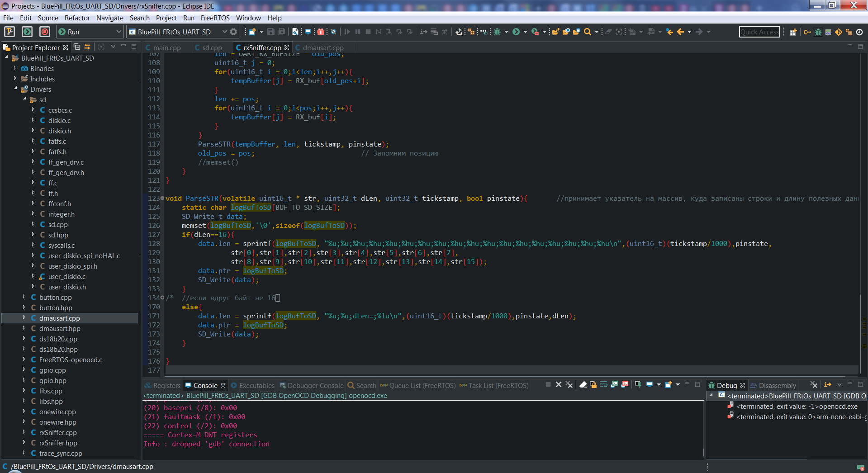Open the FreeRTOS menu
The height and width of the screenshot is (473, 868).
(x=215, y=18)
